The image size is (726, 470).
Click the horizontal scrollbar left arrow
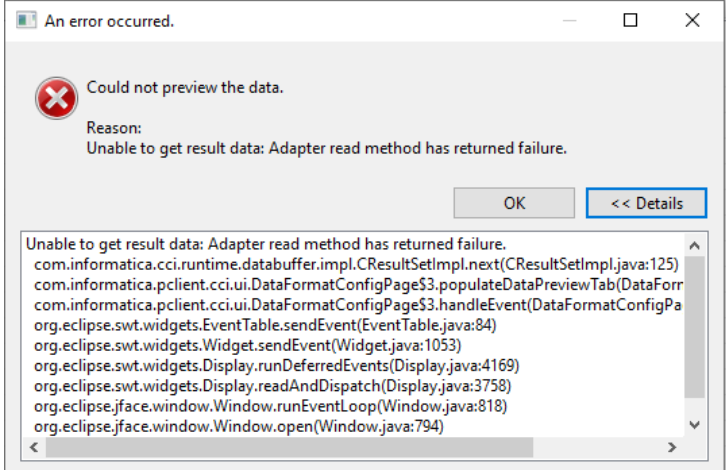click(34, 447)
